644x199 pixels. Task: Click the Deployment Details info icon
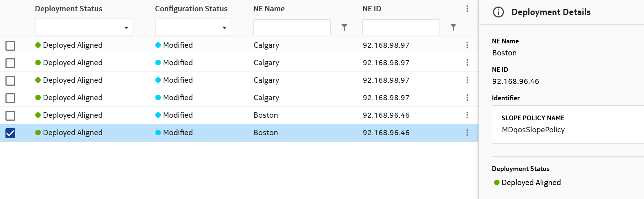[x=498, y=12]
